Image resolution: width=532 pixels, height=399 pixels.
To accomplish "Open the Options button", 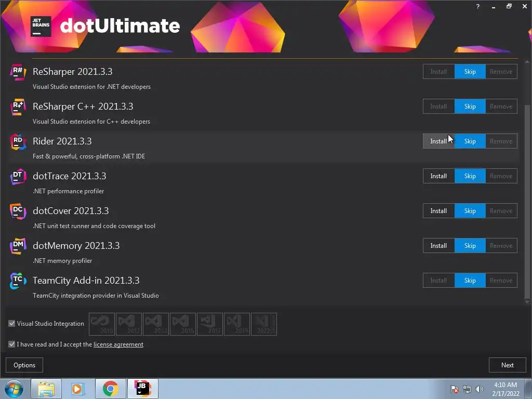I will [x=24, y=365].
